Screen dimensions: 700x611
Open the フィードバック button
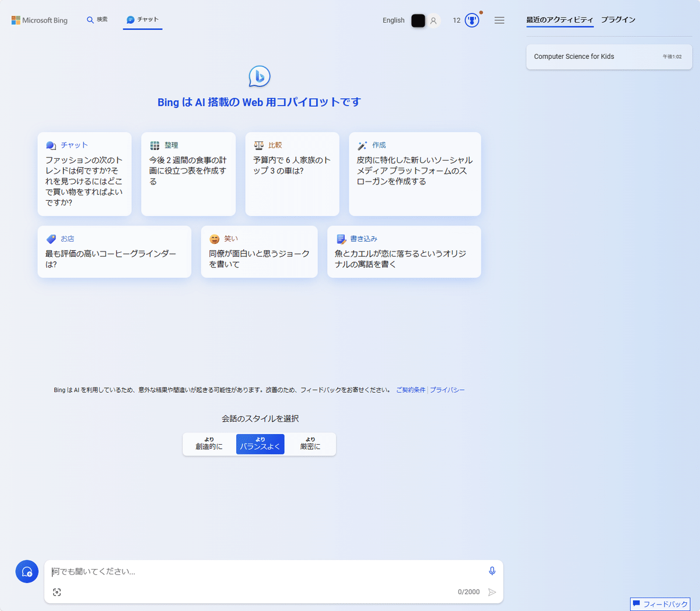660,604
